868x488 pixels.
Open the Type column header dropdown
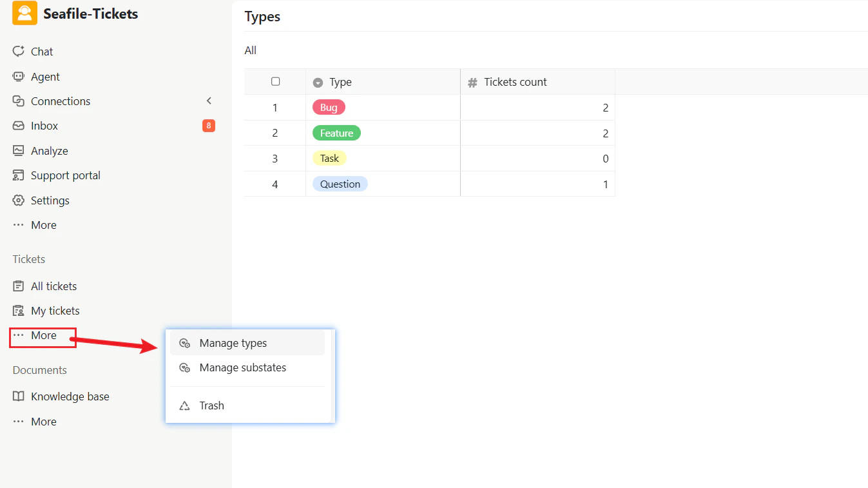pyautogui.click(x=318, y=83)
